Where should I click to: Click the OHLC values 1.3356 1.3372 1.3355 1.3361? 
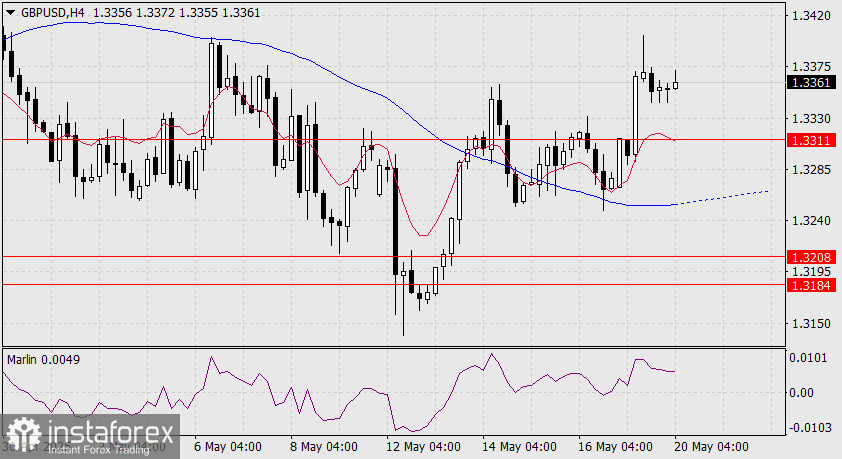pyautogui.click(x=177, y=12)
